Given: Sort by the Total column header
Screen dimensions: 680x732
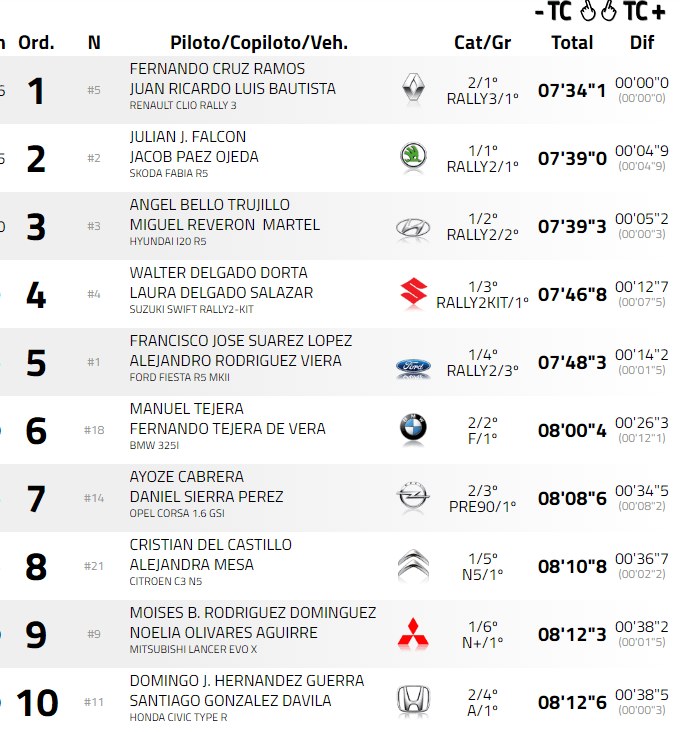Looking at the screenshot, I should tap(572, 43).
